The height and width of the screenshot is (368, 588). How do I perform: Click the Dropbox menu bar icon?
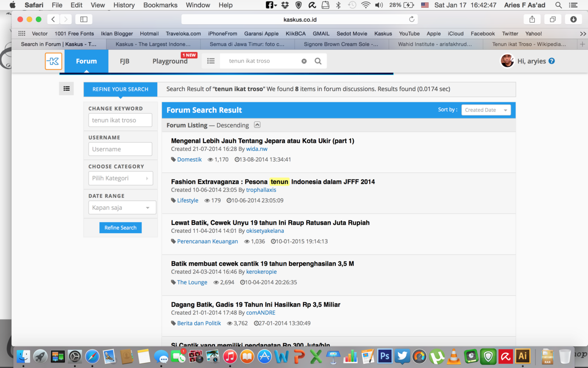tap(285, 5)
